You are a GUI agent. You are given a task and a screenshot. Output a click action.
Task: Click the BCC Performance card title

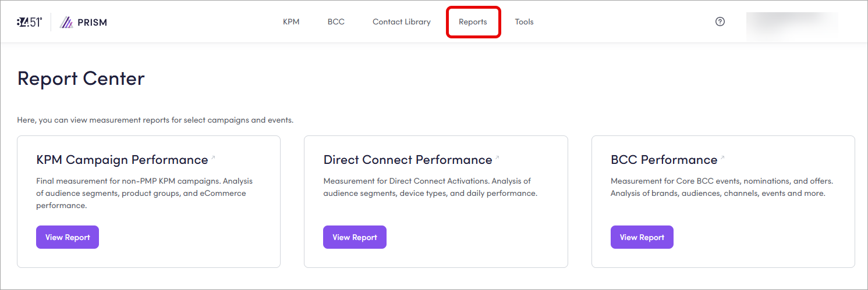coord(664,160)
